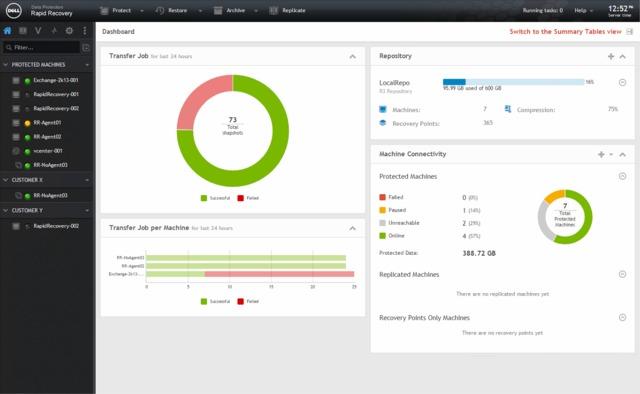Open the Help dropdown
Viewport: 640px width, 394px height.
tap(583, 11)
